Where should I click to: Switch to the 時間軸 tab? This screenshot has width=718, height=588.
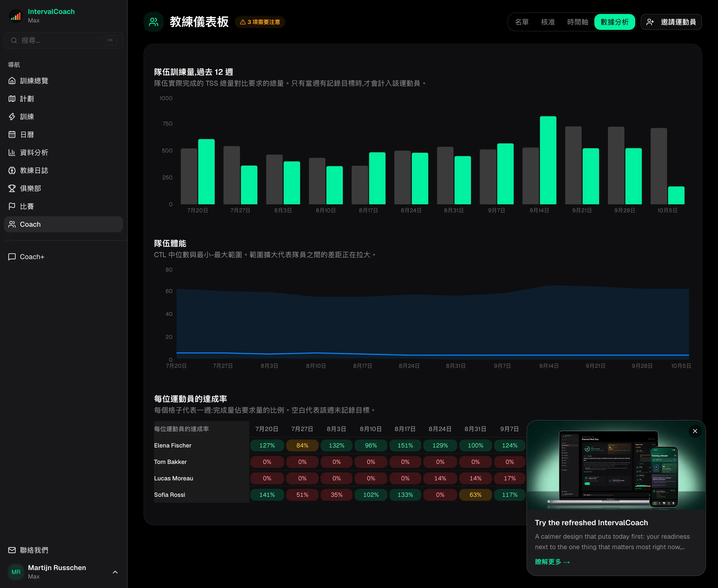click(x=577, y=22)
